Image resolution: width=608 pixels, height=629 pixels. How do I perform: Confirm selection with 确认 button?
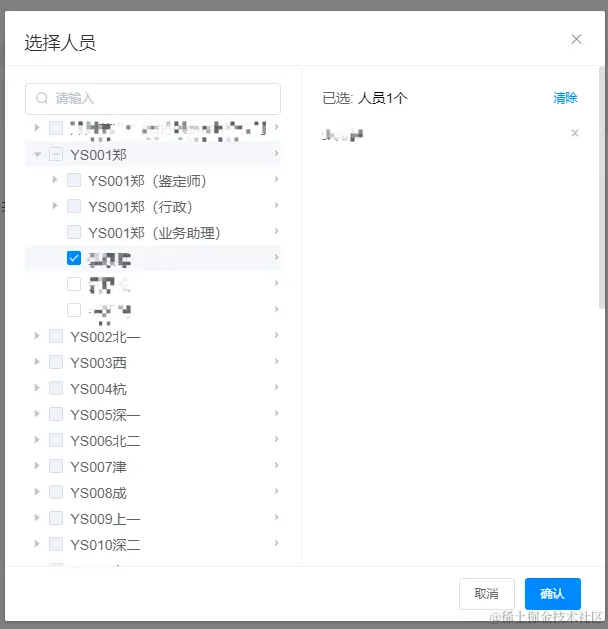click(x=553, y=594)
